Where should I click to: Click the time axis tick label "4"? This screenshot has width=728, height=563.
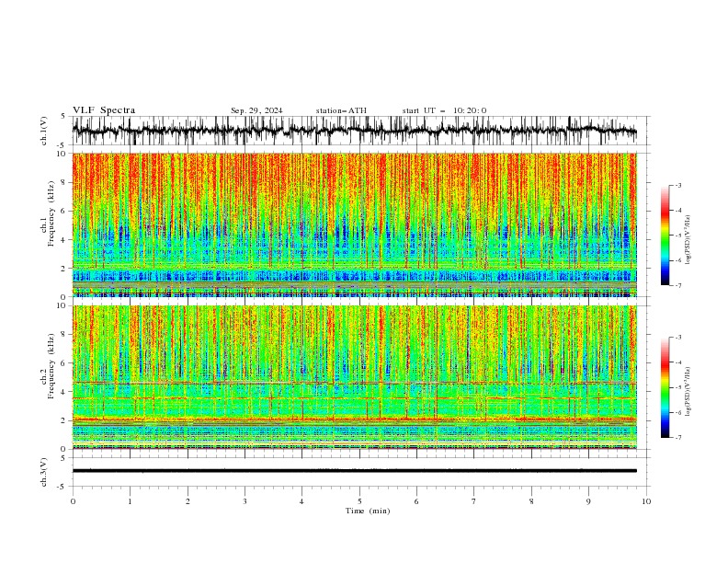(301, 501)
